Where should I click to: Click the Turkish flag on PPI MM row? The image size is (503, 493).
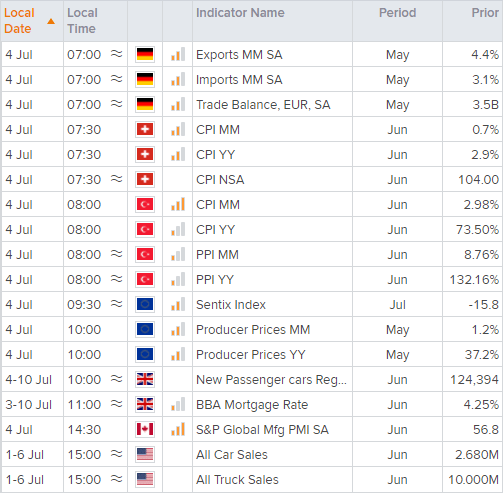click(x=145, y=254)
